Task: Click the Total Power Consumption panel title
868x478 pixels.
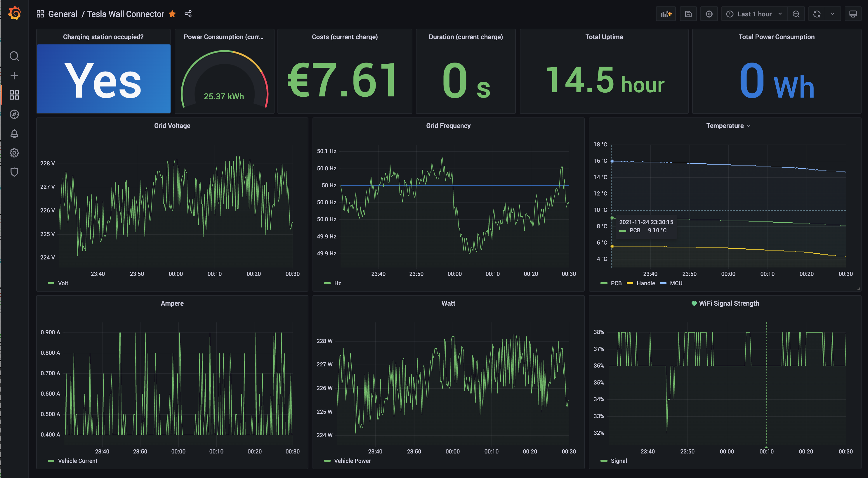Action: (776, 37)
